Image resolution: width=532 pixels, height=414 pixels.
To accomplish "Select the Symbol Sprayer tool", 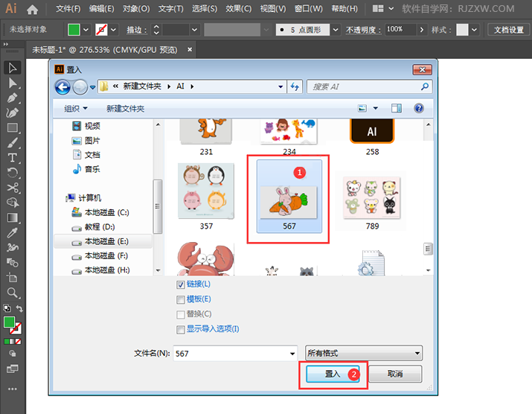I will (x=13, y=248).
